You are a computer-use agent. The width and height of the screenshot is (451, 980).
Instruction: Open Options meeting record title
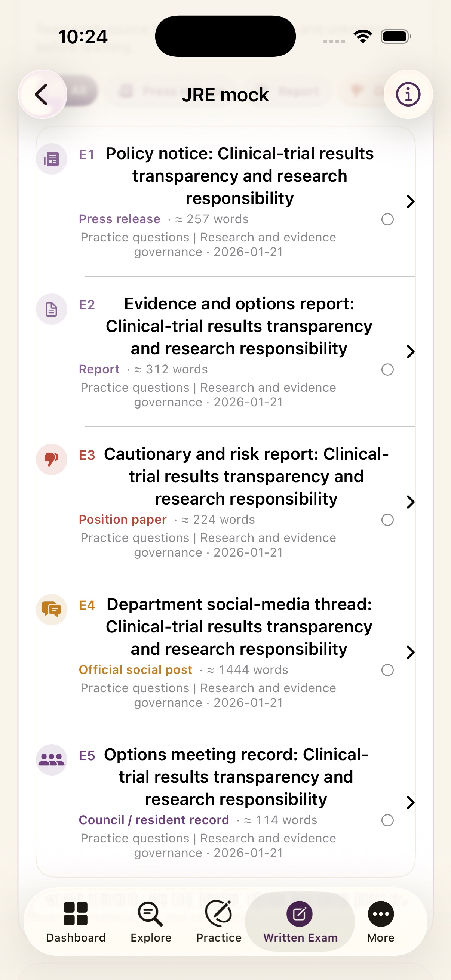tap(236, 777)
